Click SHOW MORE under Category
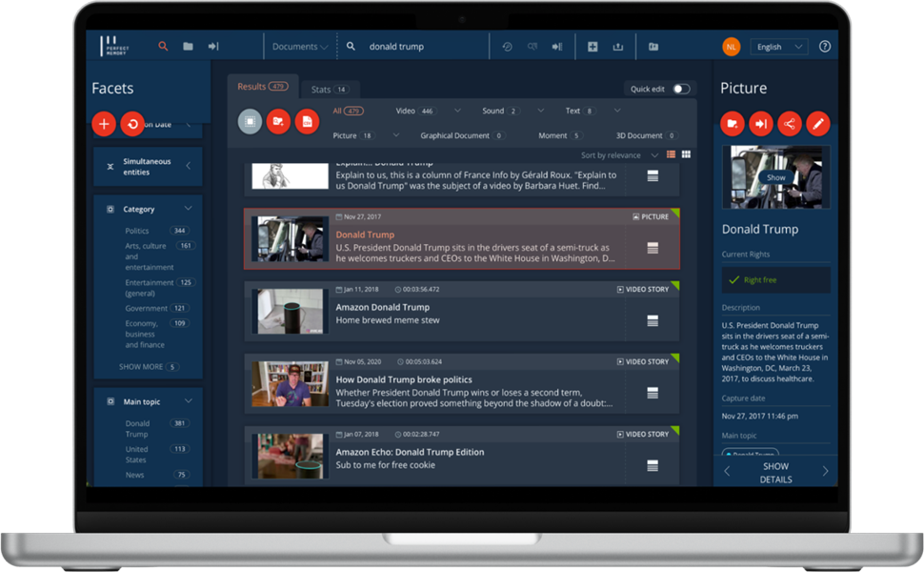Viewport: 924px width, 572px height. point(141,366)
